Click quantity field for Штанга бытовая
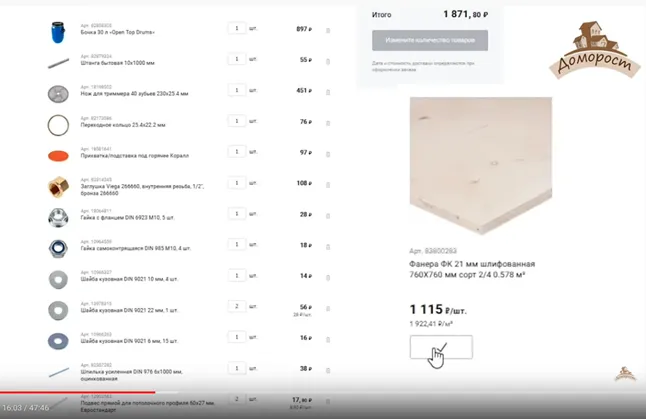Screen dimensions: 646x419 tap(236, 59)
